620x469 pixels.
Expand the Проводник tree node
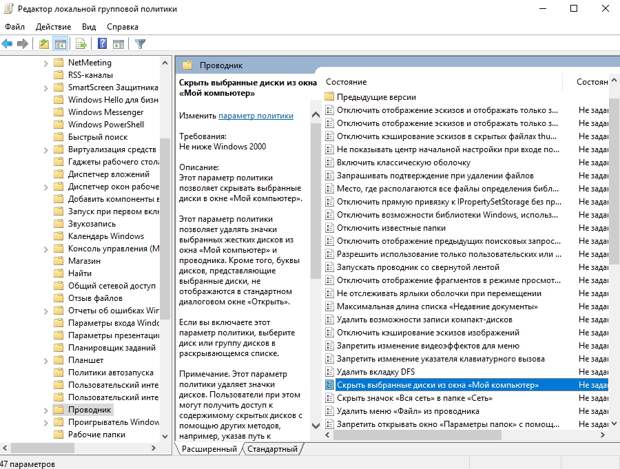45,410
